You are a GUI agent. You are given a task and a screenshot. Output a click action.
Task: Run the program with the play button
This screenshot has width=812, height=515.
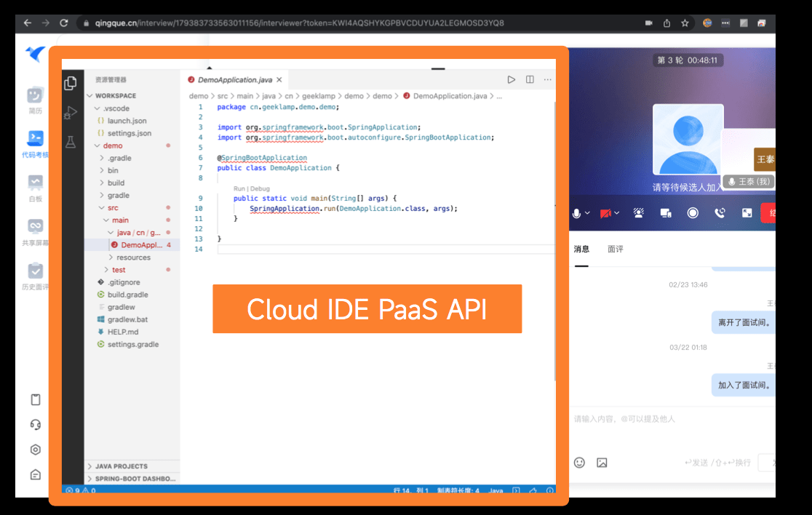click(x=512, y=79)
